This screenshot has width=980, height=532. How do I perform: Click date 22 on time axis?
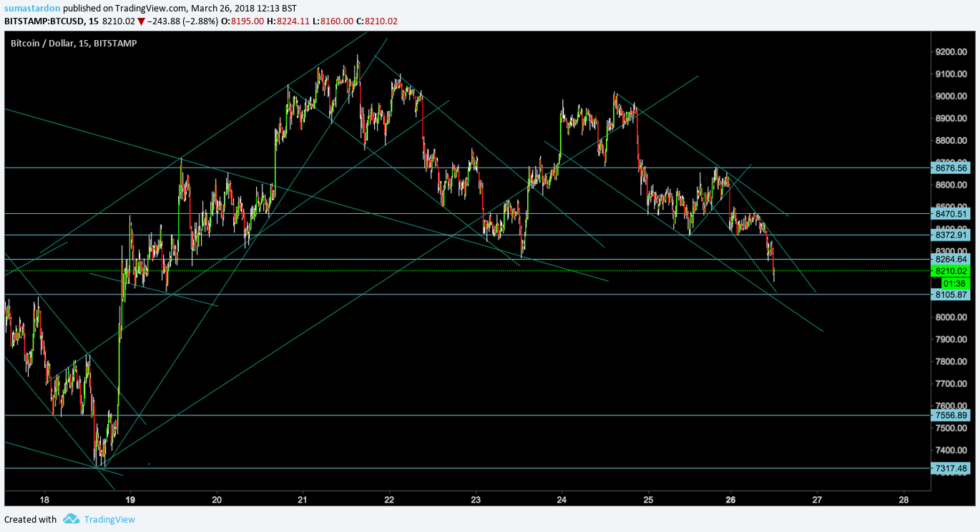[x=389, y=499]
